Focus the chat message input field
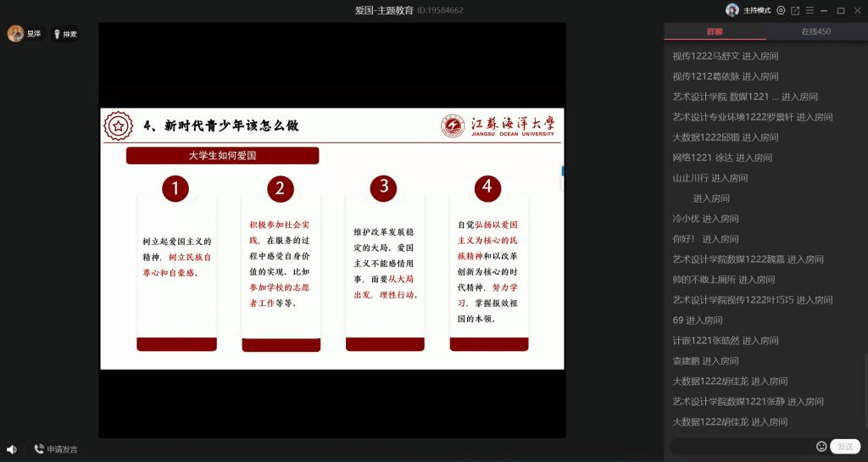 pos(742,446)
